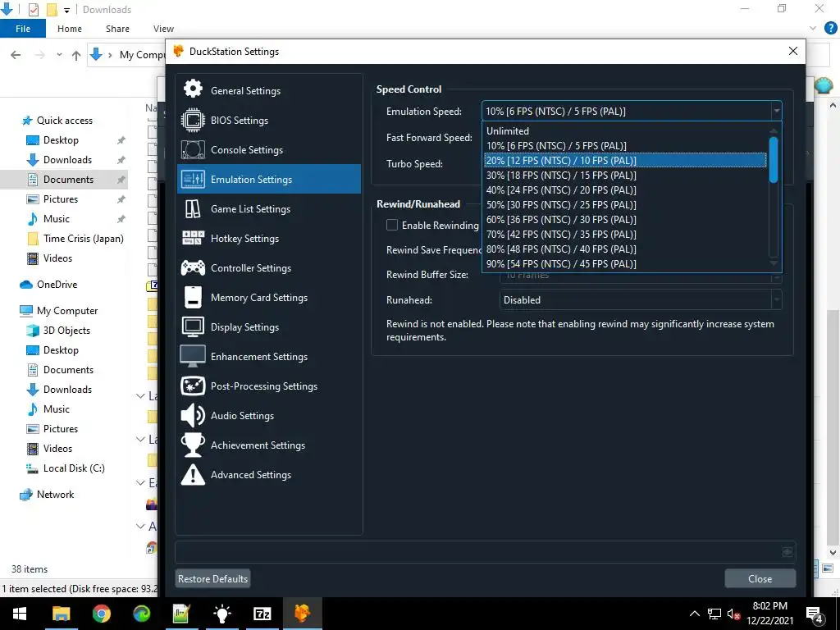Open Quick access in navigation pane

tap(64, 120)
